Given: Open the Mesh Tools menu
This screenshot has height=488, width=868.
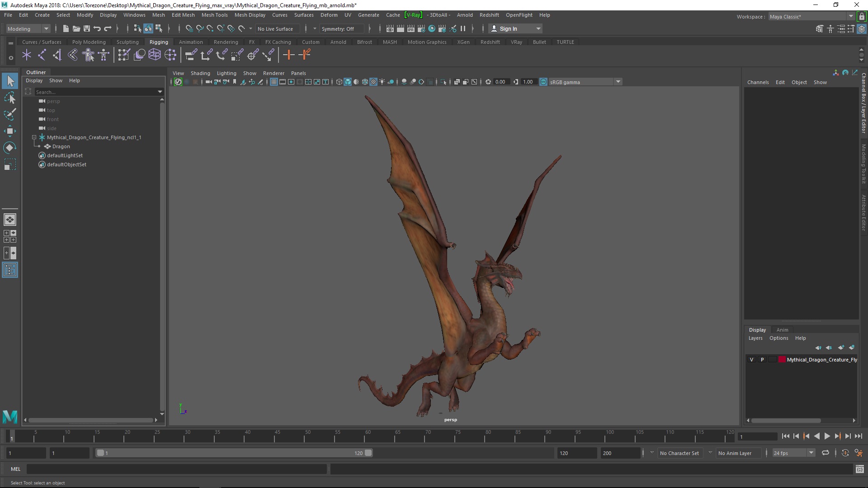Looking at the screenshot, I should point(214,15).
